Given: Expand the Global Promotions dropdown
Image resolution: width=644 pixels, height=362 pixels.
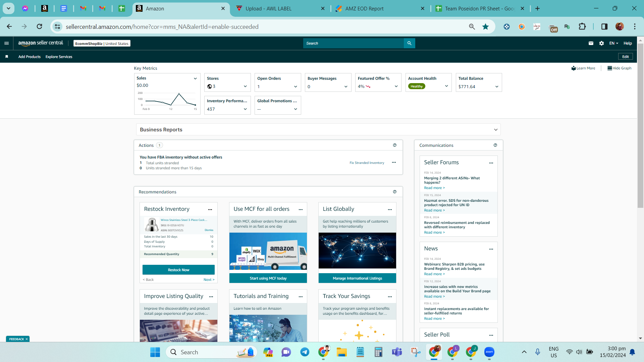Looking at the screenshot, I should pos(296,109).
